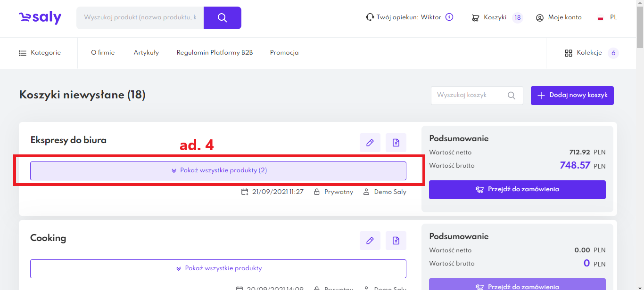
Task: Click Przejdź do zamówienia for Ekspresy basket
Action: coord(517,190)
